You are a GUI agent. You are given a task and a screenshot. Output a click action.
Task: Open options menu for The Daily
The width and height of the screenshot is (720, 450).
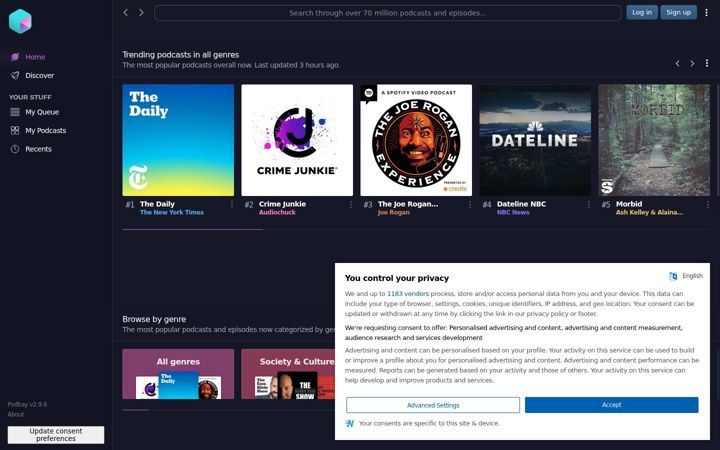(x=232, y=204)
